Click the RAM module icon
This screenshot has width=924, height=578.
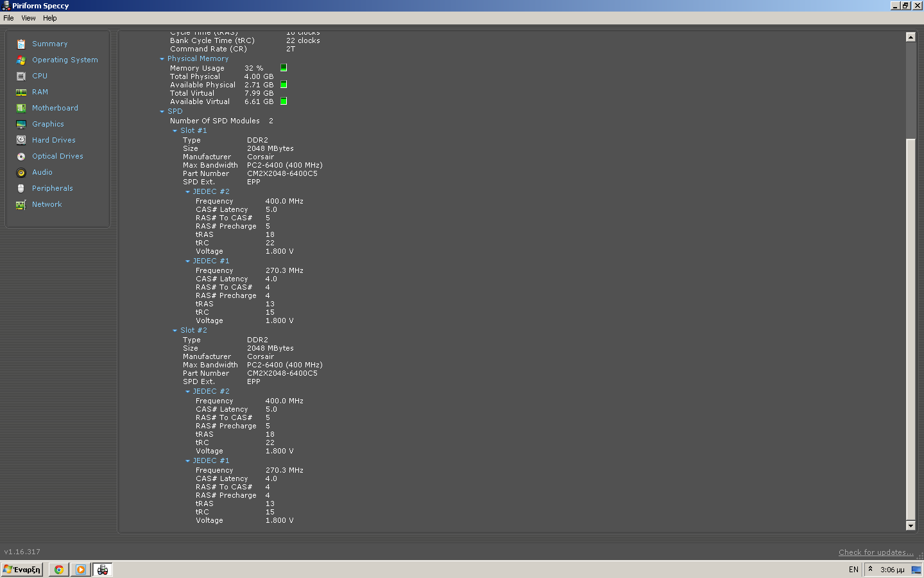(x=21, y=92)
